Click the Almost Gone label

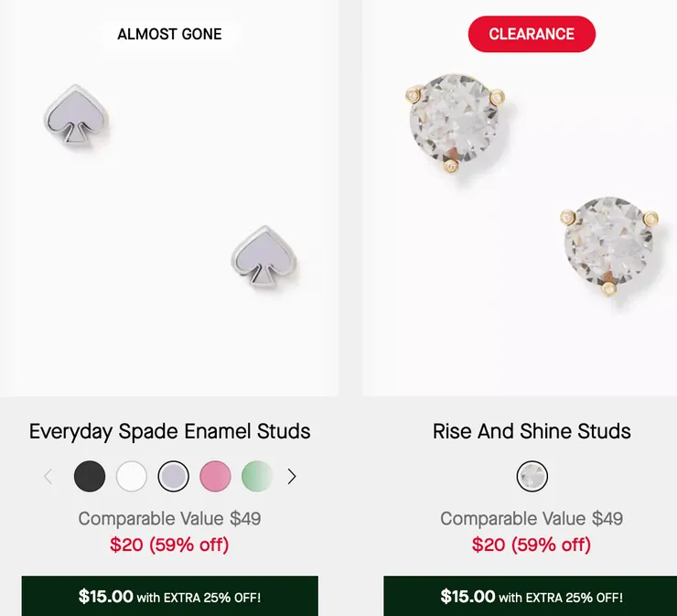(x=169, y=35)
